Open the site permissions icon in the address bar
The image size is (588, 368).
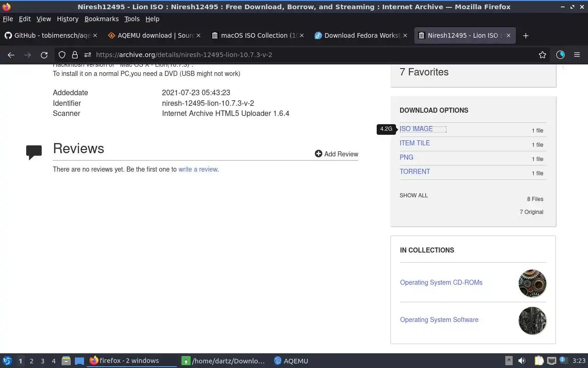pos(87,55)
